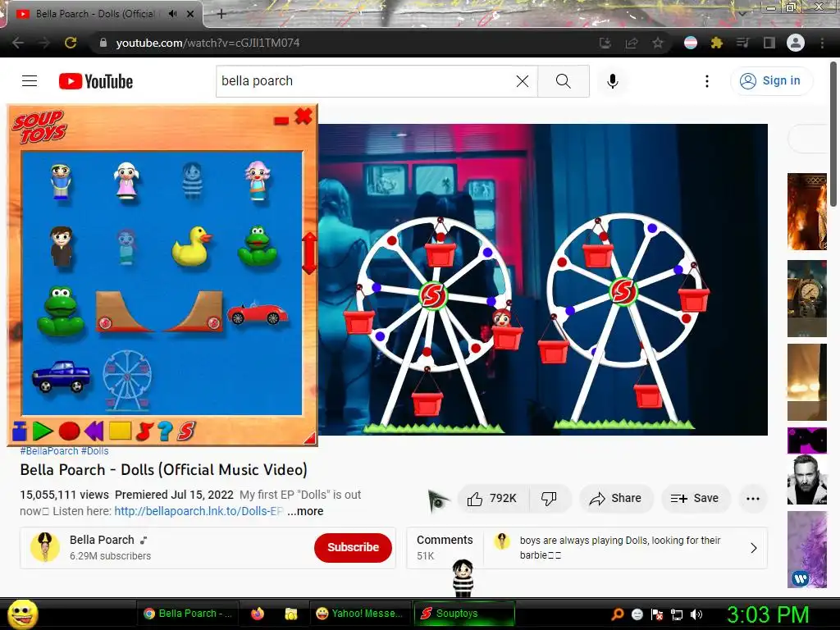The width and height of the screenshot is (840, 630).
Task: Share the Dolls music video
Action: pyautogui.click(x=616, y=499)
